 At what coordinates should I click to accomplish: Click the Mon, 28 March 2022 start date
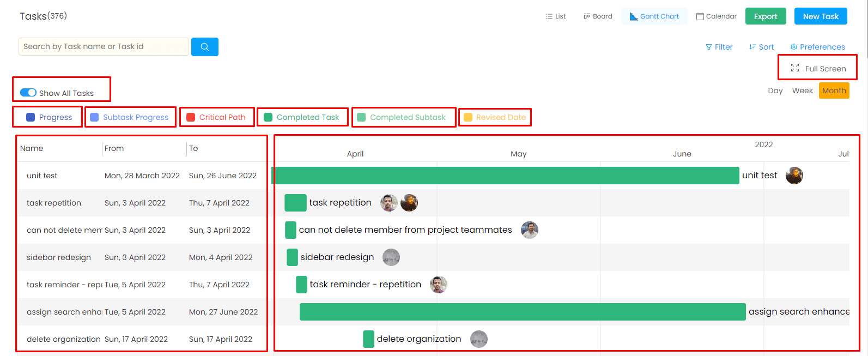pos(142,176)
